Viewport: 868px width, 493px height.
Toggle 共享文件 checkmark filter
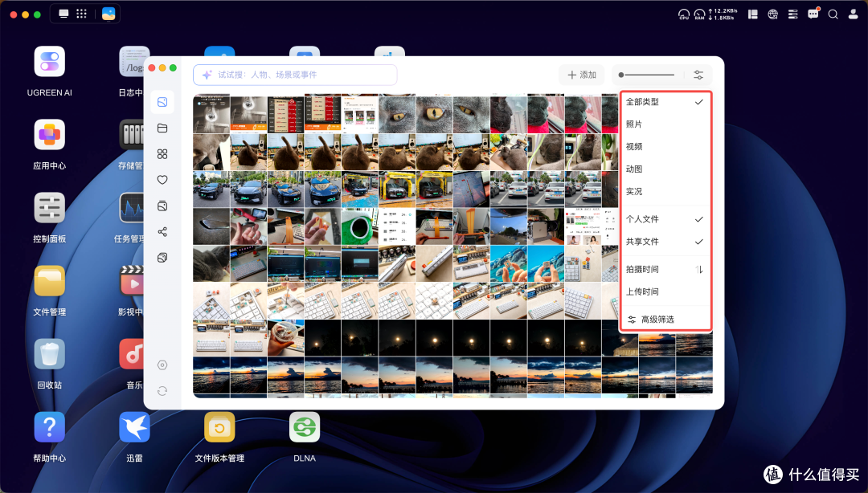point(665,242)
